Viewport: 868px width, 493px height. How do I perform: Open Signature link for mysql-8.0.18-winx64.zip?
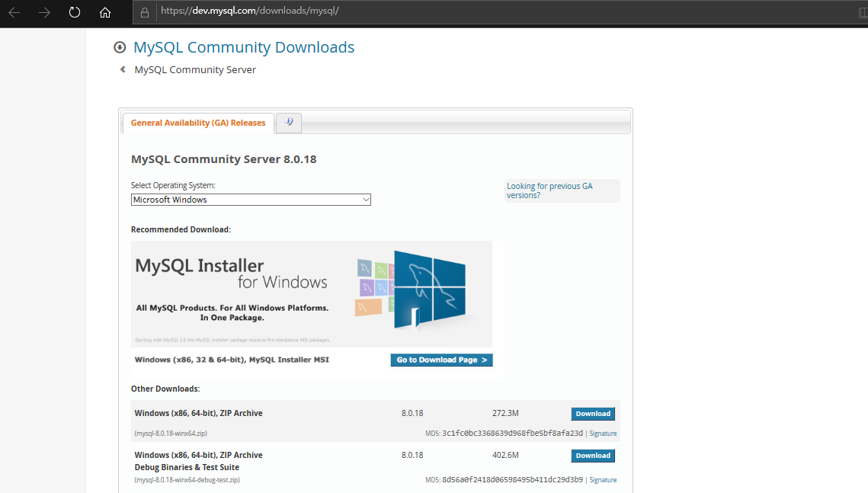(603, 434)
